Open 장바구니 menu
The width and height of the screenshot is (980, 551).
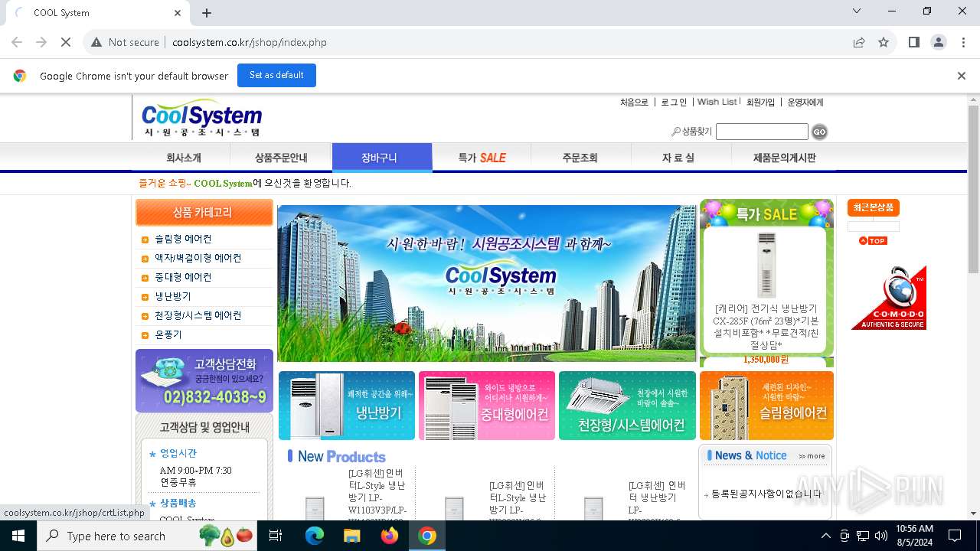click(x=382, y=158)
